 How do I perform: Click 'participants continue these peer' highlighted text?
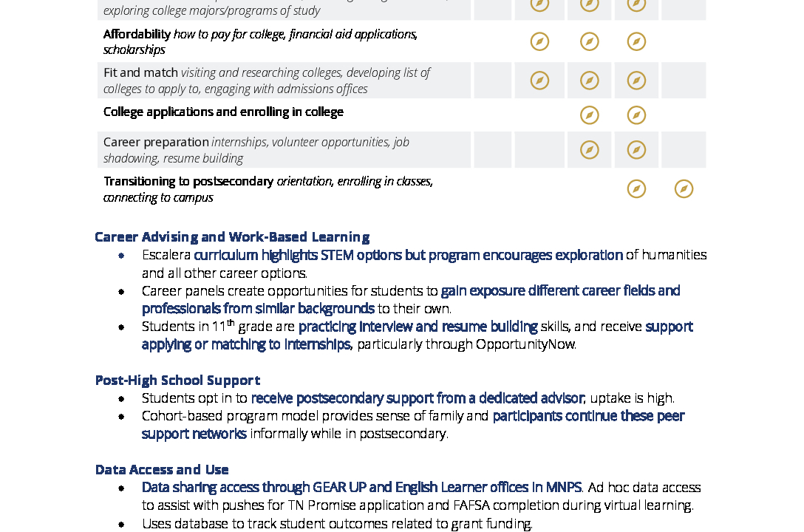coord(589,416)
